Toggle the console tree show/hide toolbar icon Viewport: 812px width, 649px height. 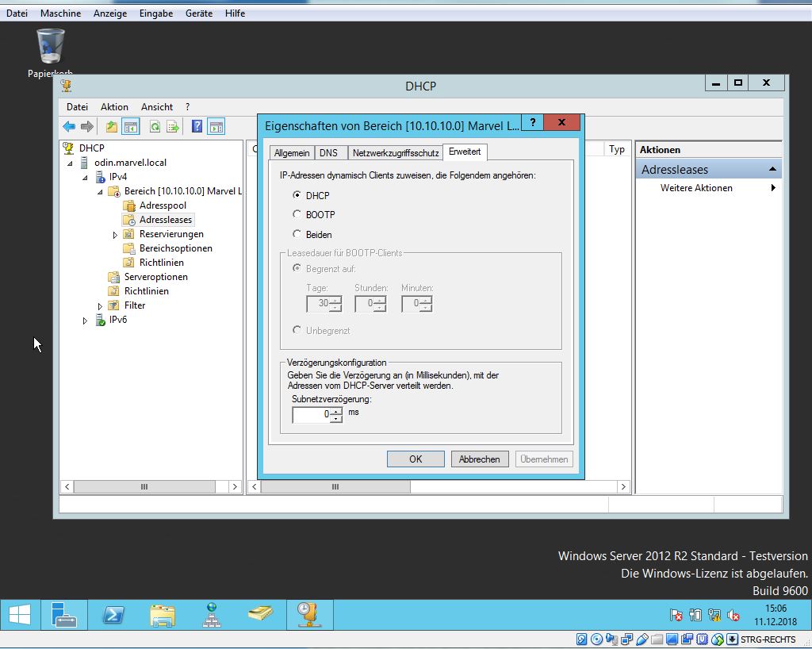[x=131, y=126]
